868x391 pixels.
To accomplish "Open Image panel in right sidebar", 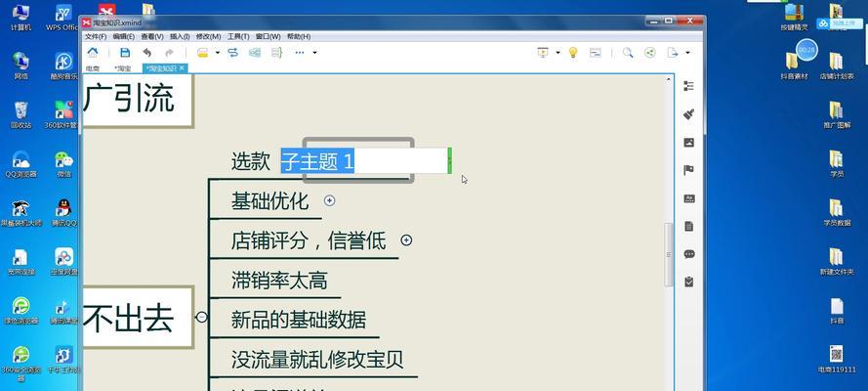I will (x=688, y=143).
